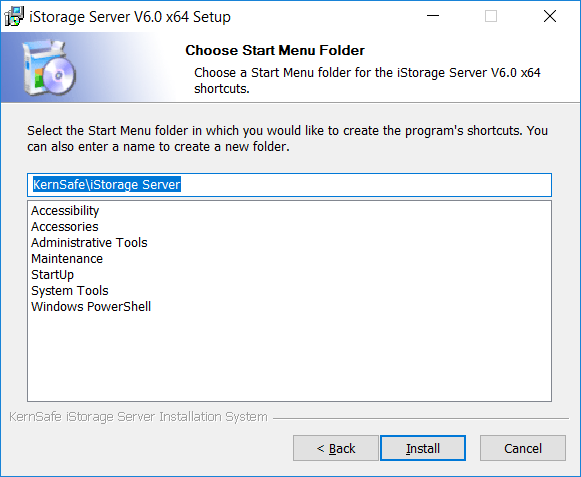Select the Accessibility folder

click(x=65, y=211)
